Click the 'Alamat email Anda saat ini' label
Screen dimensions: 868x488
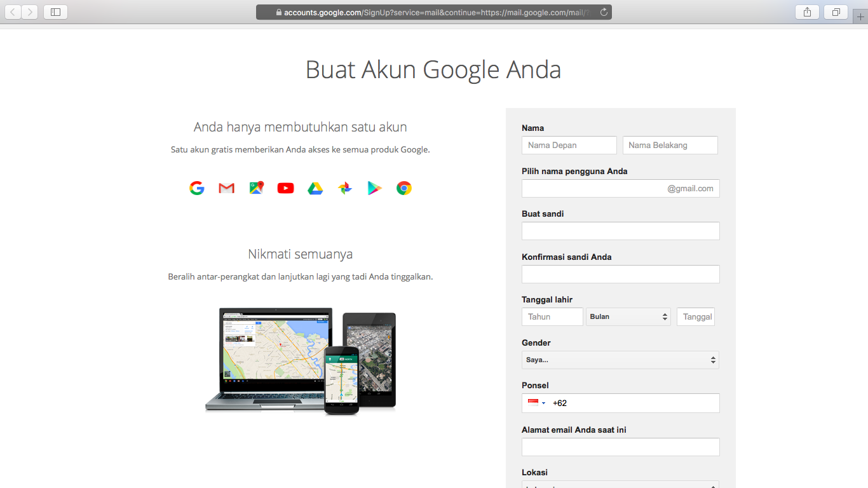coord(574,430)
